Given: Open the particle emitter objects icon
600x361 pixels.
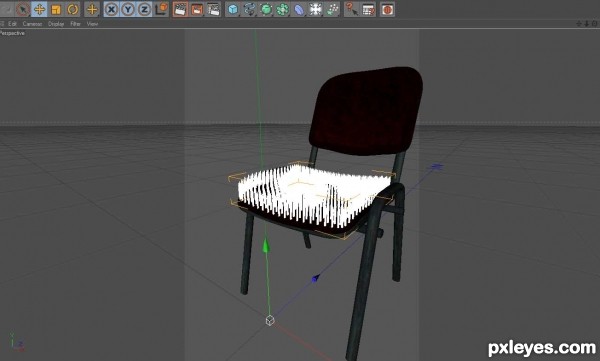Looking at the screenshot, I should [x=332, y=9].
